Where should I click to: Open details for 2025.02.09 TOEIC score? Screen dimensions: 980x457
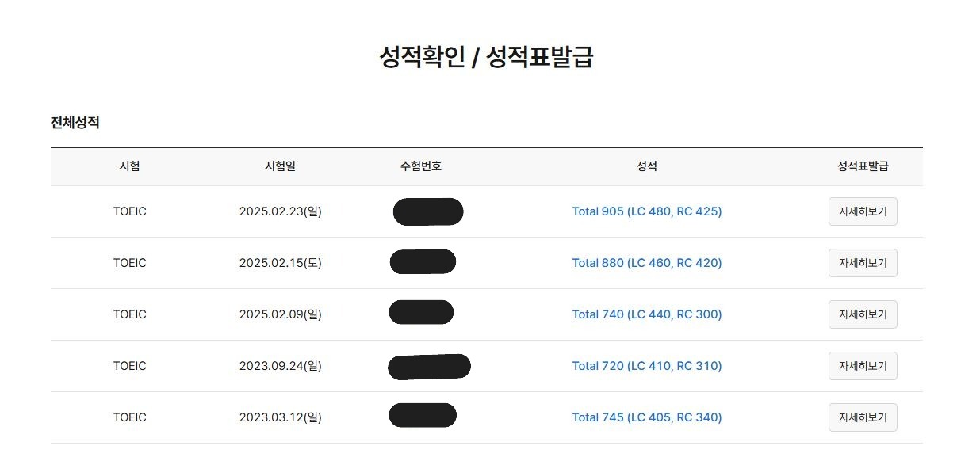(863, 314)
